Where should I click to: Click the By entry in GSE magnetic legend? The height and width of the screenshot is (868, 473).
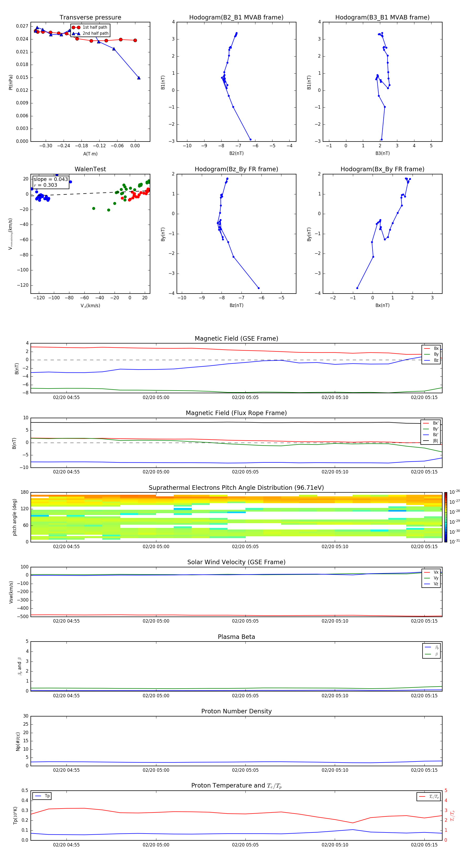(x=431, y=354)
